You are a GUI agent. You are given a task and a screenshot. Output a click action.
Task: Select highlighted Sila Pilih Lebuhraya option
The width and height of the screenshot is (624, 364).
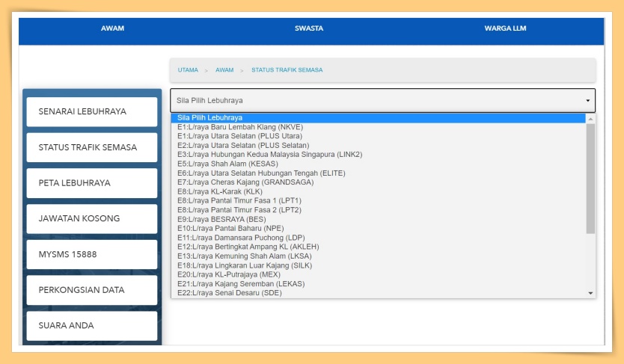(x=378, y=117)
